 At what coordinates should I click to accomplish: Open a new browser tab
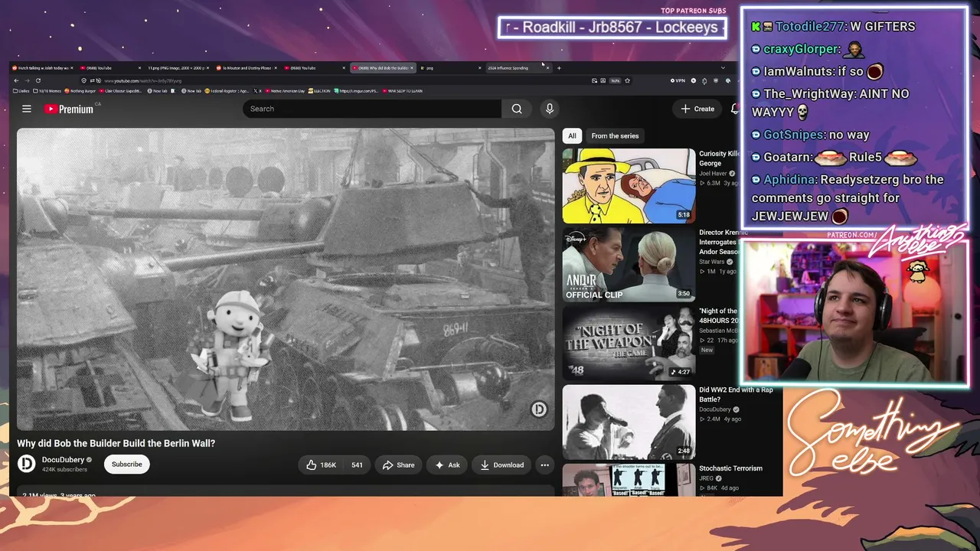coord(559,68)
